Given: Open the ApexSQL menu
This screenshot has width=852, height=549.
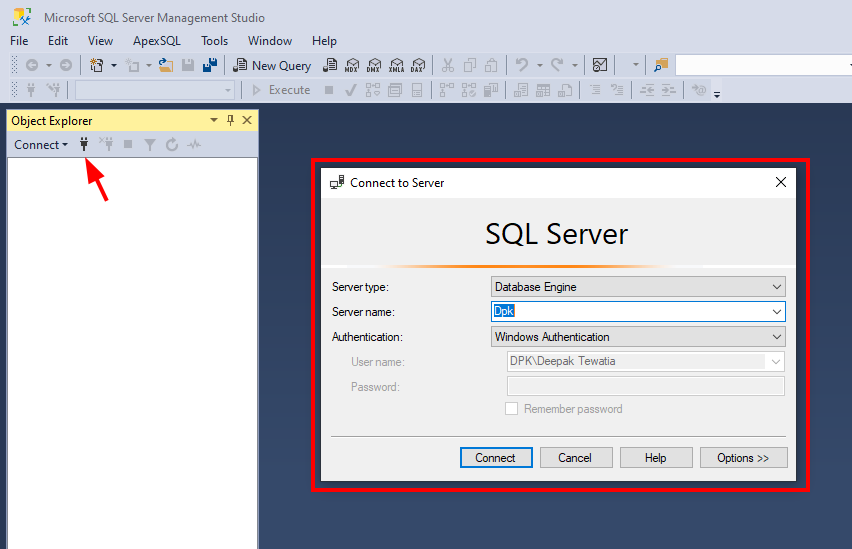Looking at the screenshot, I should click(x=156, y=41).
